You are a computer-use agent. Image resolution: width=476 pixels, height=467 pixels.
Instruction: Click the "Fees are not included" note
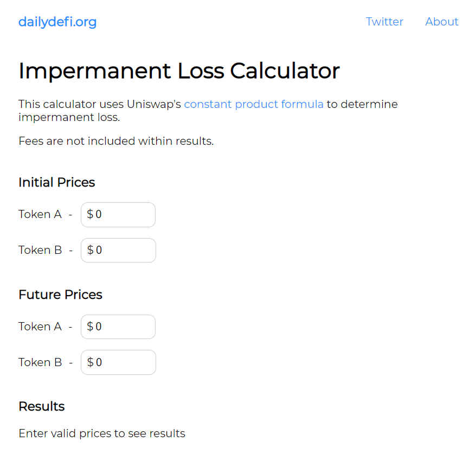click(116, 141)
